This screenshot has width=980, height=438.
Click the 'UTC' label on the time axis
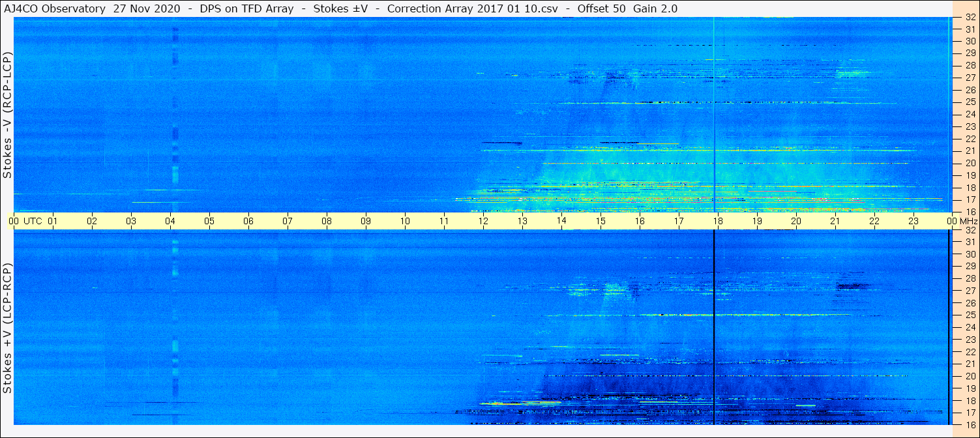point(33,221)
